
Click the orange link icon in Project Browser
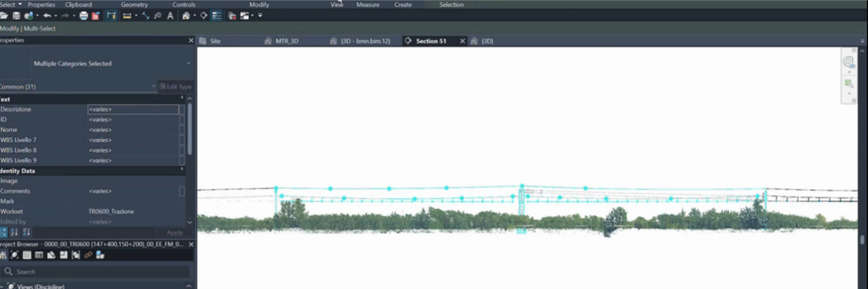click(x=88, y=255)
